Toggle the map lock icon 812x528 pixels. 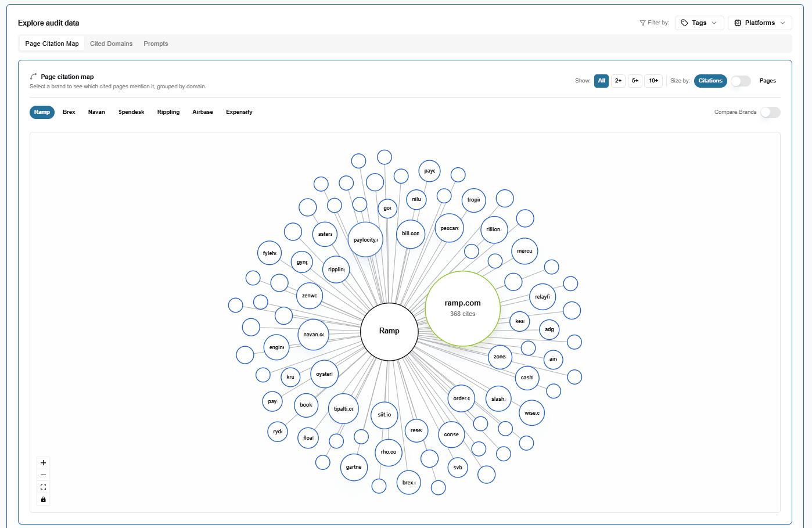click(x=44, y=500)
